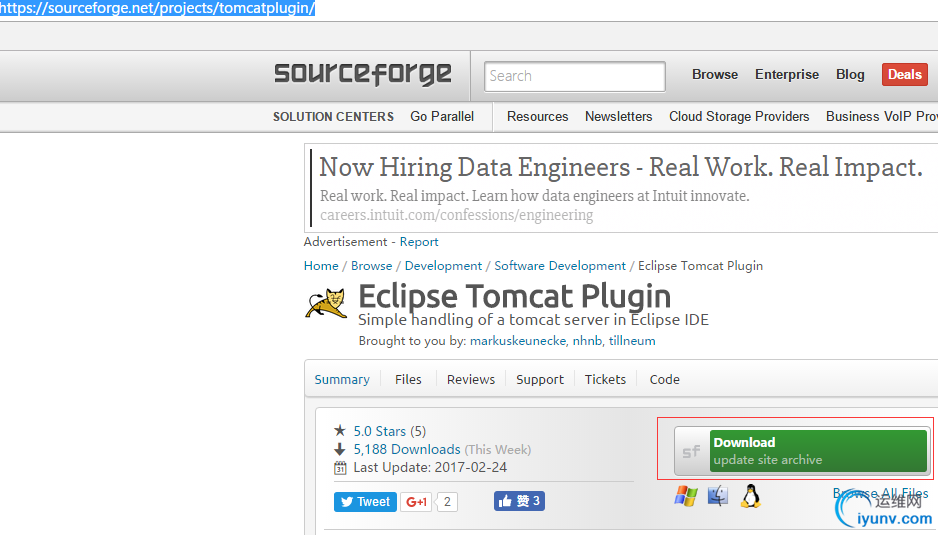938x535 pixels.
Task: Click the Eclipse Tomcat Plugin title
Action: tap(514, 296)
